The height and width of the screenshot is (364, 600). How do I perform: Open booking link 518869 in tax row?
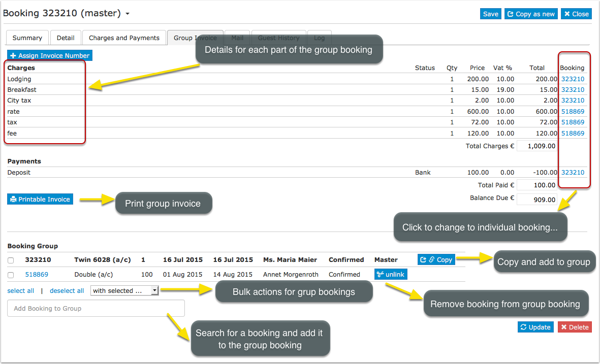pos(573,122)
